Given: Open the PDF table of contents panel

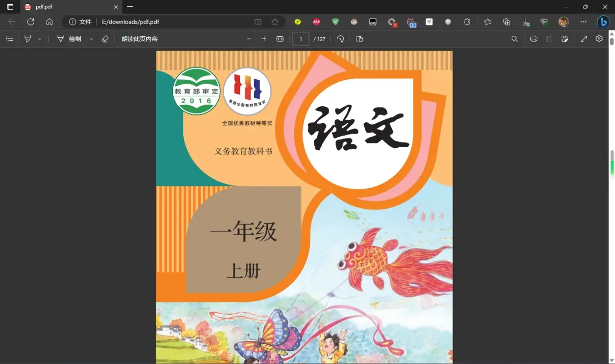Looking at the screenshot, I should (x=9, y=39).
